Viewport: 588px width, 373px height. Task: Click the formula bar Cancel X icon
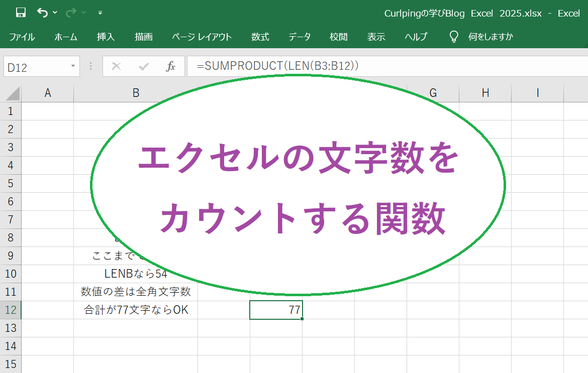(x=116, y=66)
